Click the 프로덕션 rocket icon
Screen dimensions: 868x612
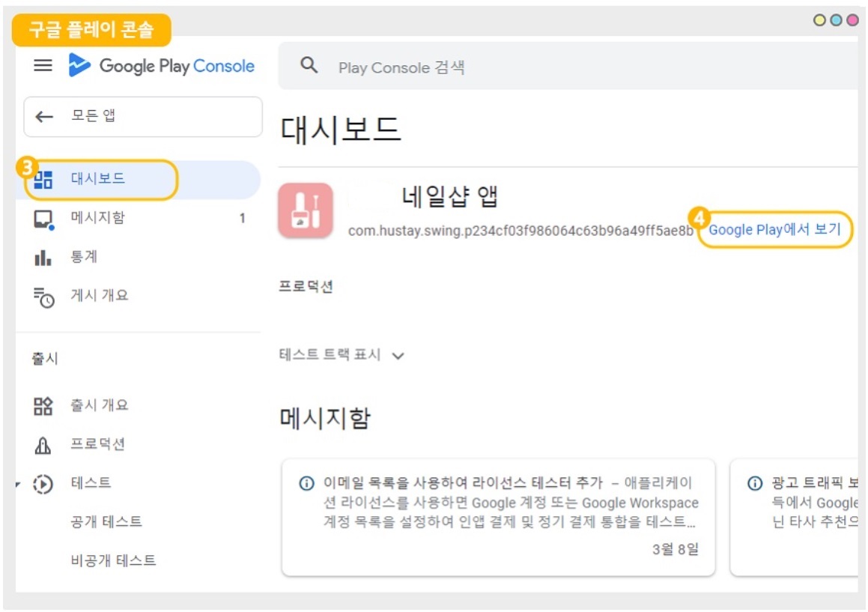(x=43, y=445)
